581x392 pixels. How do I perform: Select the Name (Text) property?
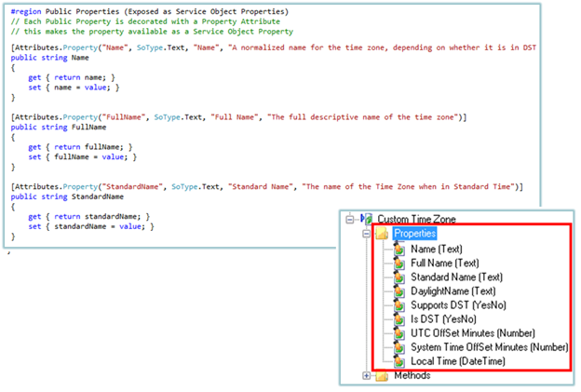click(x=437, y=249)
